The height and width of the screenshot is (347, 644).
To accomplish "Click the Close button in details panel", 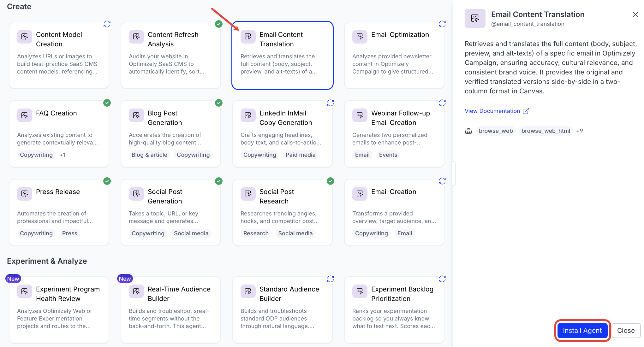I will 626,331.
